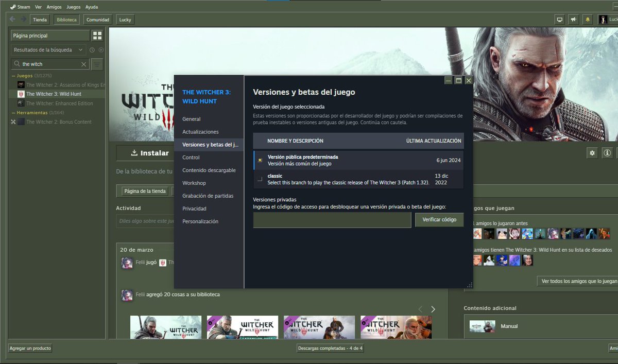Open Descargas completadas status
The height and width of the screenshot is (364, 618).
(330, 348)
